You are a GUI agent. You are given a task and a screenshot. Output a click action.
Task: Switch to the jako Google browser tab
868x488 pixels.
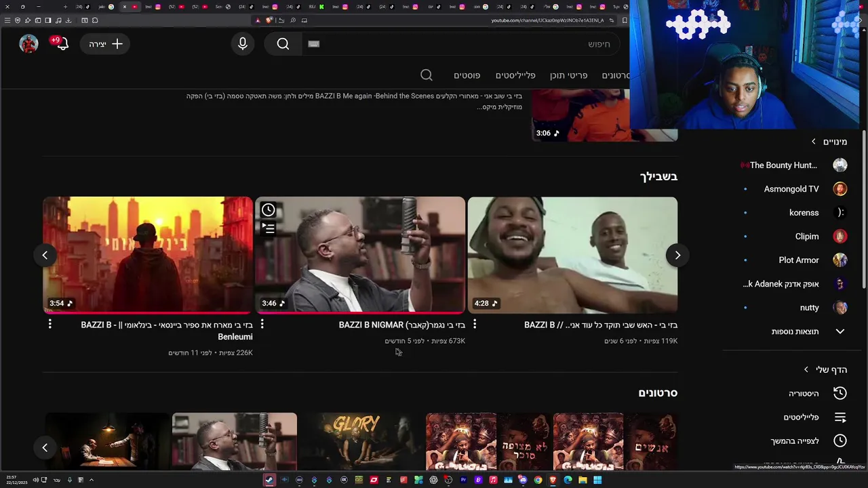click(106, 7)
